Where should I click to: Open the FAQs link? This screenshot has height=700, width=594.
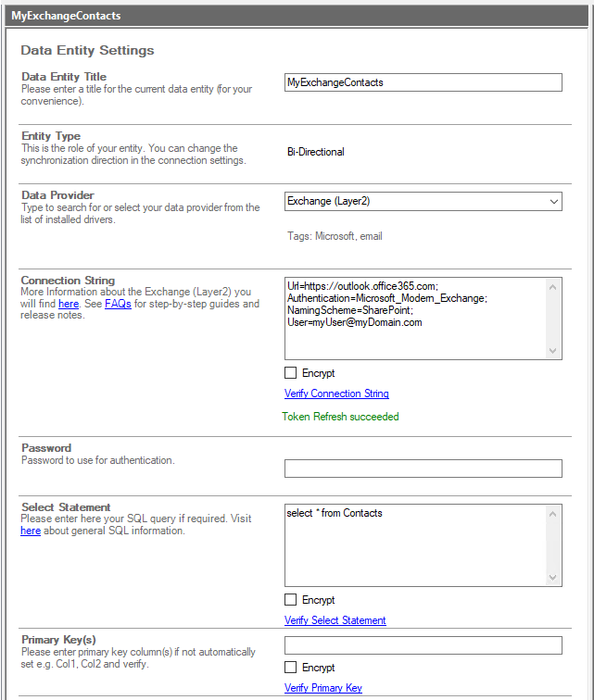[118, 304]
